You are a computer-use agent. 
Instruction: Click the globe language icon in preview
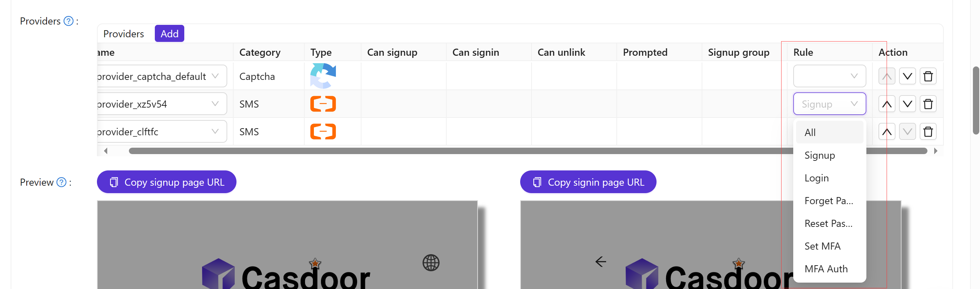coord(431,262)
